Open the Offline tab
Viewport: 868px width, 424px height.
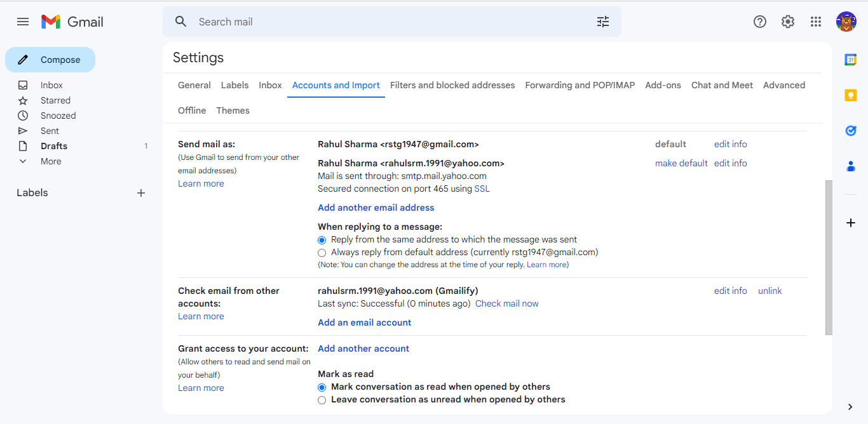pos(192,110)
